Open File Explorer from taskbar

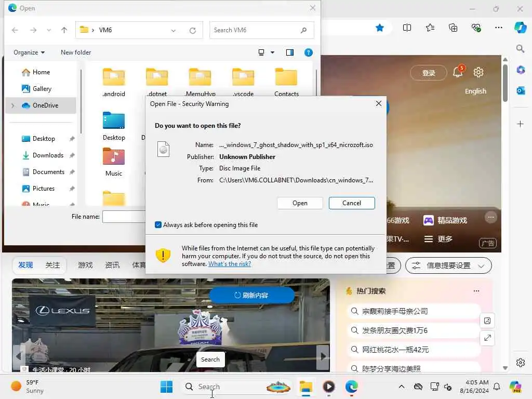click(305, 387)
